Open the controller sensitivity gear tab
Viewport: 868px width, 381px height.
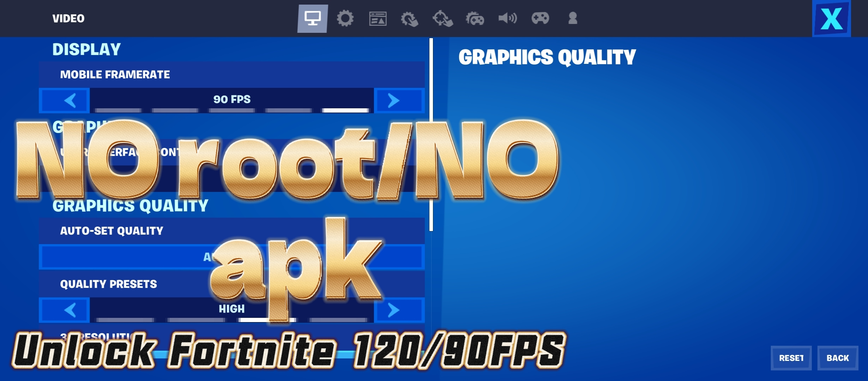click(x=475, y=19)
